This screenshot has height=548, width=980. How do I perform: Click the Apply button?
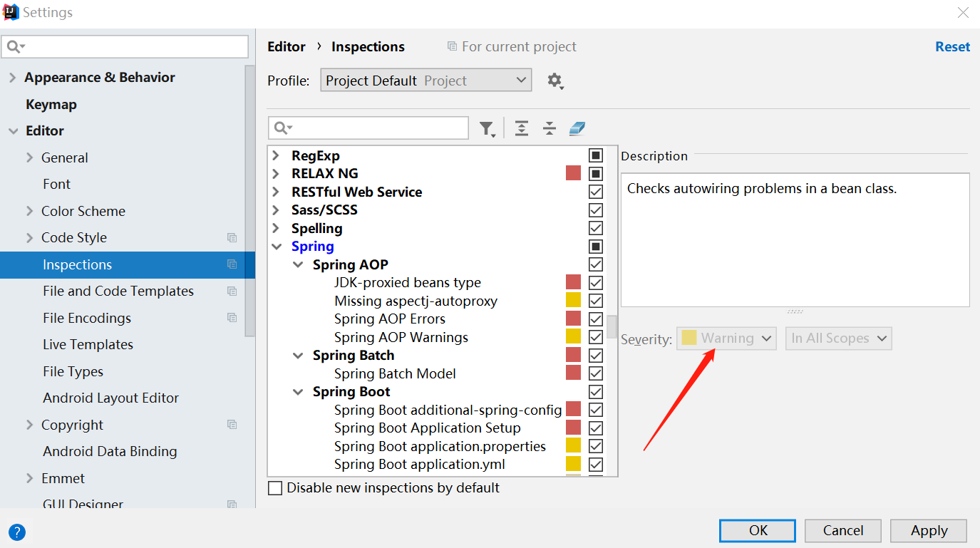[x=929, y=530]
